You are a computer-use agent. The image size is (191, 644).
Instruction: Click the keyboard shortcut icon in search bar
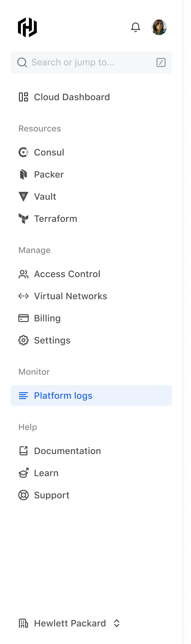[x=161, y=62]
